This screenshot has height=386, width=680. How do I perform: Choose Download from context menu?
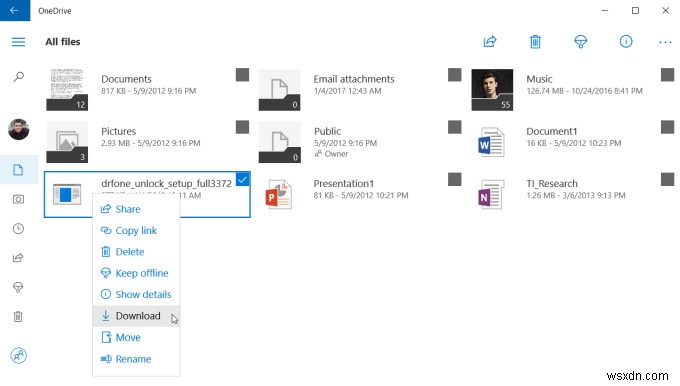136,316
